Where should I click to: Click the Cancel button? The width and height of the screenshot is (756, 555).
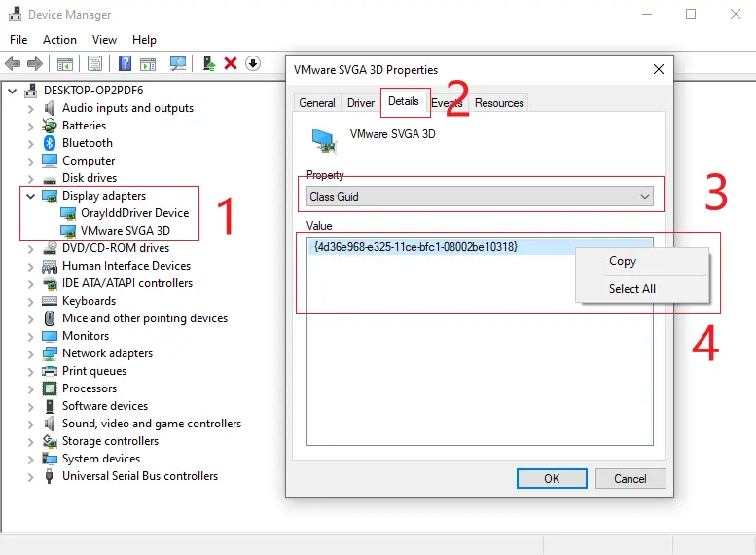pyautogui.click(x=630, y=479)
